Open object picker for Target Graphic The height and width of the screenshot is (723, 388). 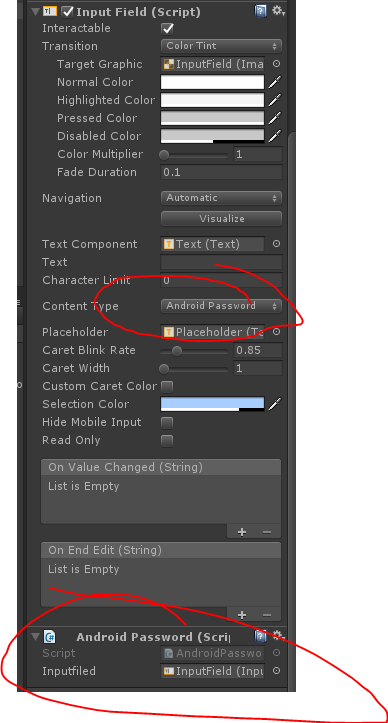(x=276, y=64)
